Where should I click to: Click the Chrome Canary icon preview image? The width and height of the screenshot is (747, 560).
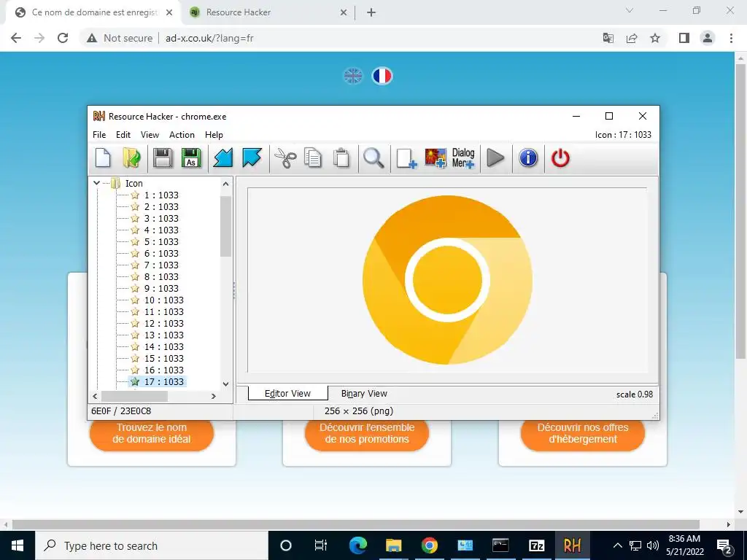[447, 279]
